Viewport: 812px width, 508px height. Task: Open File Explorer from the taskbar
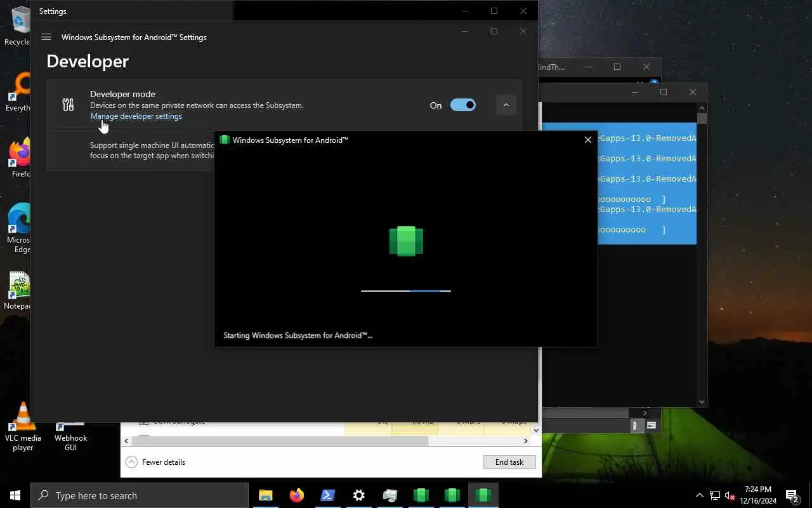coord(265,495)
